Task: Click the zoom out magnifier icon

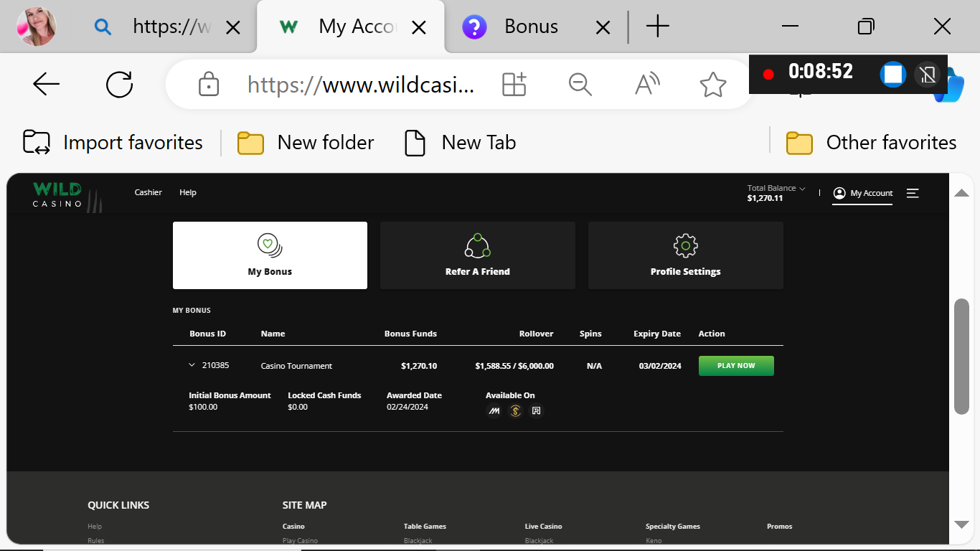Action: pyautogui.click(x=580, y=85)
